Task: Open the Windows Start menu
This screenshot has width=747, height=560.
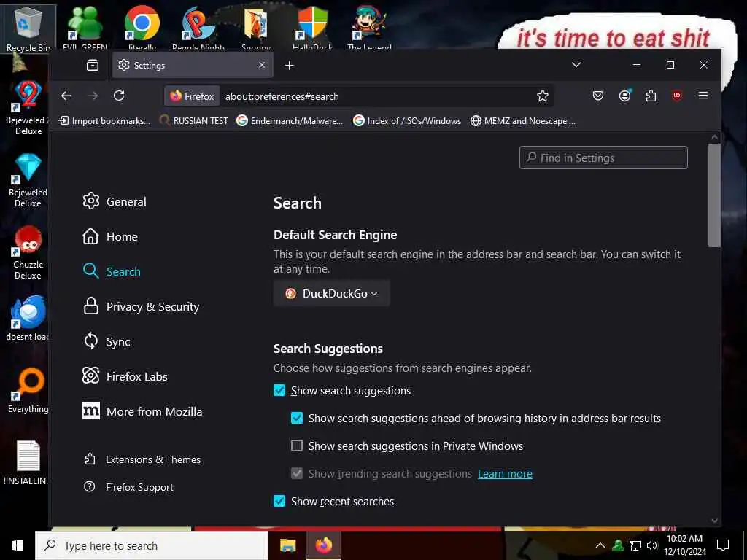Action: [x=18, y=545]
